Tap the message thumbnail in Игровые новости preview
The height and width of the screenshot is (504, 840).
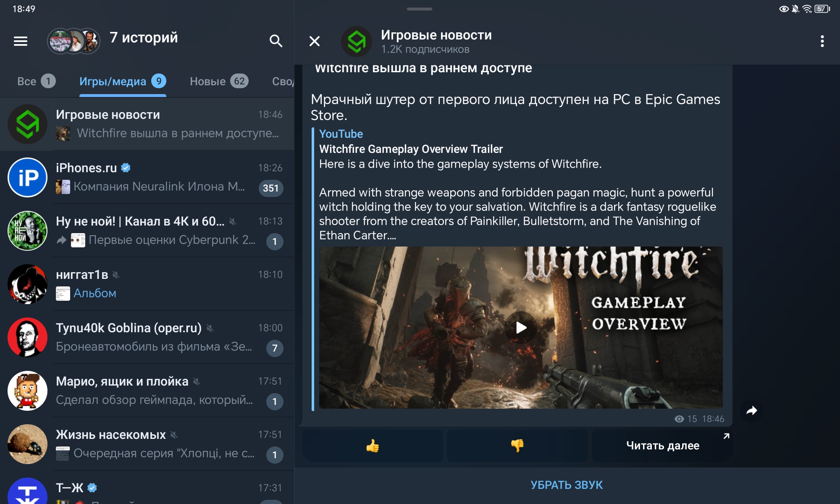coord(63,134)
